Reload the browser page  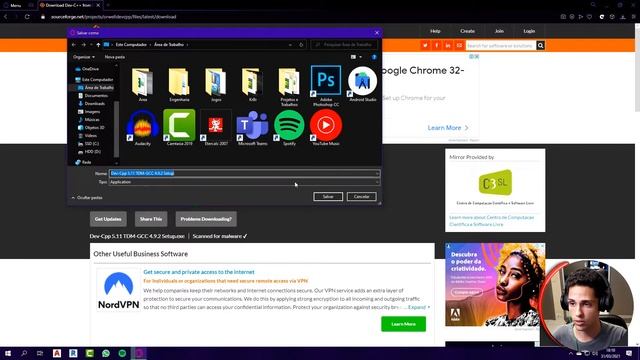27,17
